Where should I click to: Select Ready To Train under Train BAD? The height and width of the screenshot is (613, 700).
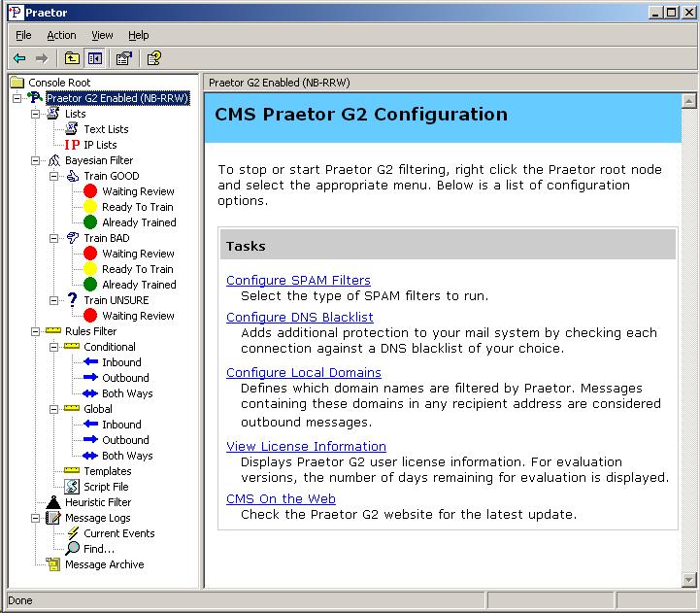point(138,269)
